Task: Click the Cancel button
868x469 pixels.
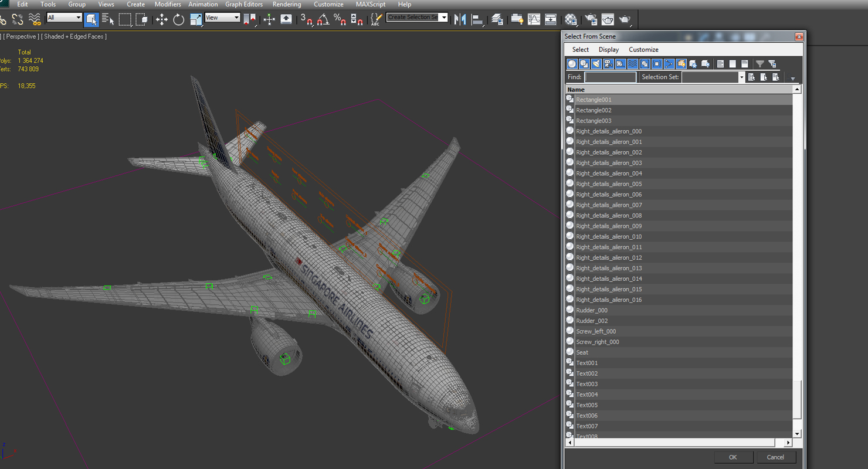Action: 775,457
